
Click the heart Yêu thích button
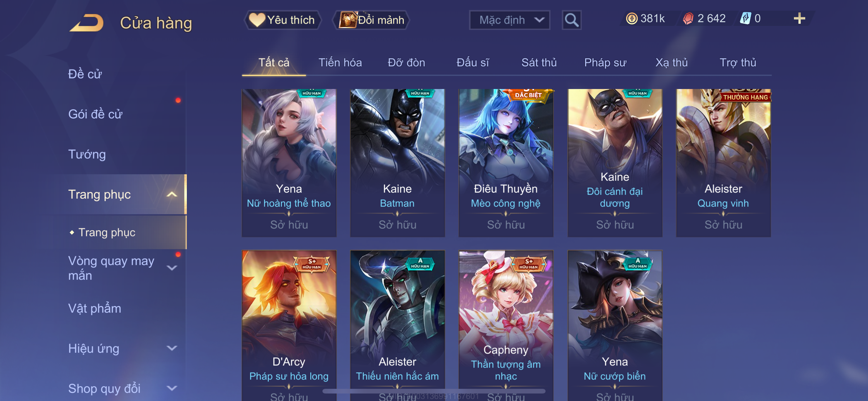tap(282, 20)
